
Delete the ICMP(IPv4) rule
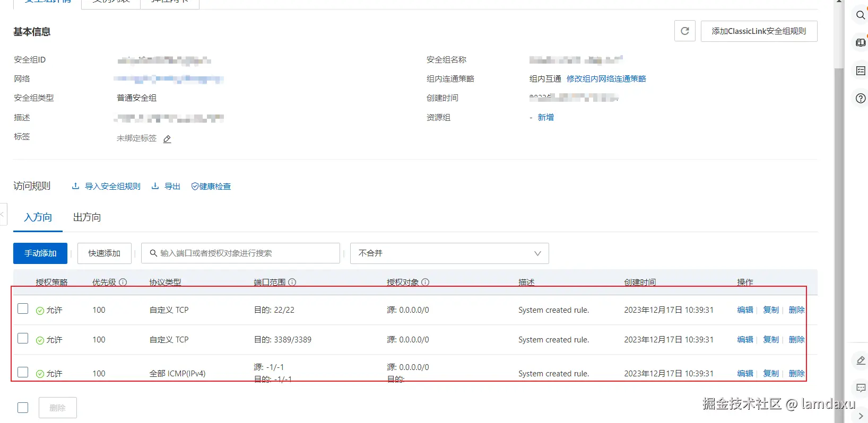(796, 373)
